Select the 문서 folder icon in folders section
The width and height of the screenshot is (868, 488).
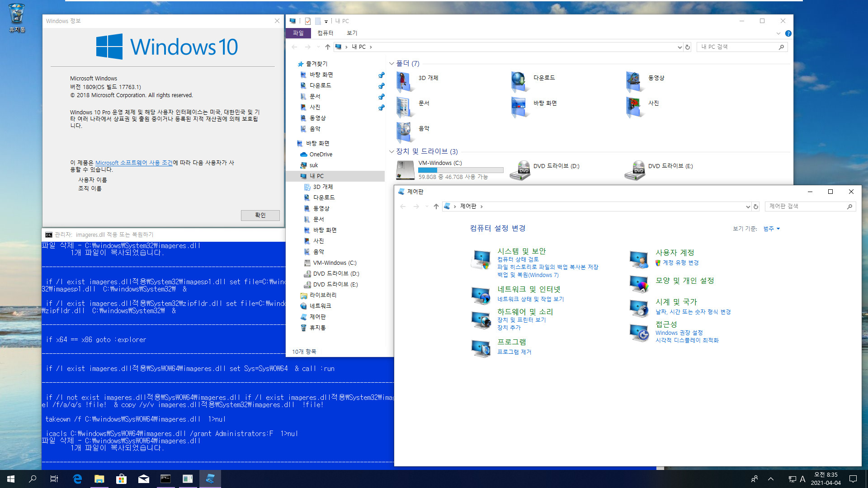[x=405, y=107]
